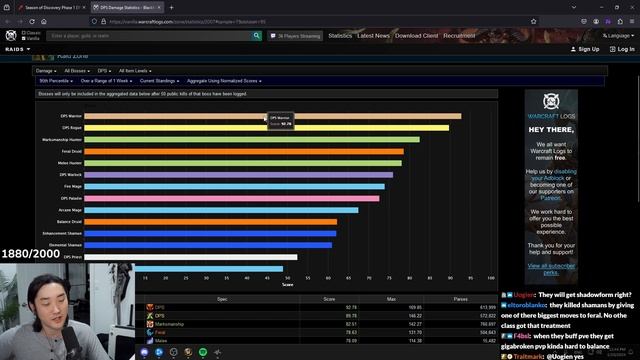Viewport: 640px width, 360px height.
Task: Select the Classic version option
Action: pos(31,33)
